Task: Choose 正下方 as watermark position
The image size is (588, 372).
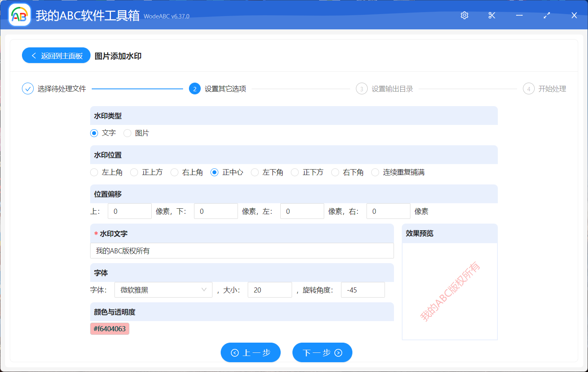Action: pyautogui.click(x=294, y=172)
